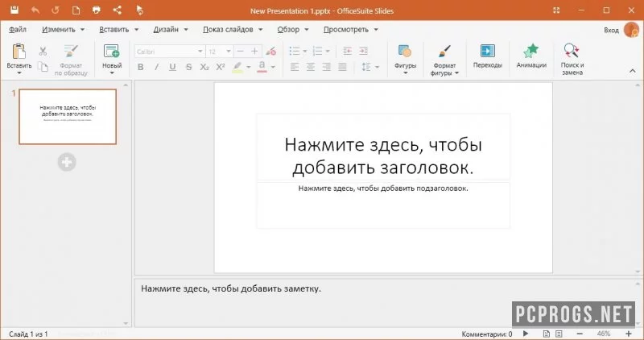Open the Изменить menu
Screen dimensions: 644x340
[x=63, y=30]
